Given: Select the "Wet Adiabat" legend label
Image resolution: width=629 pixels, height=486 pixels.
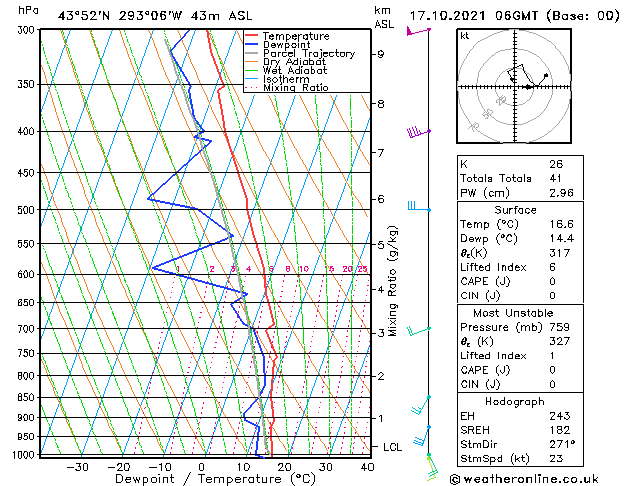Looking at the screenshot, I should [x=295, y=71].
